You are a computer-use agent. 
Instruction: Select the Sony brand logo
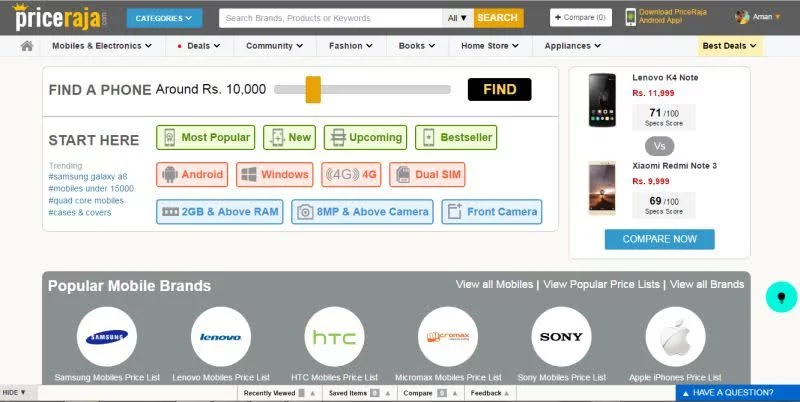point(561,337)
